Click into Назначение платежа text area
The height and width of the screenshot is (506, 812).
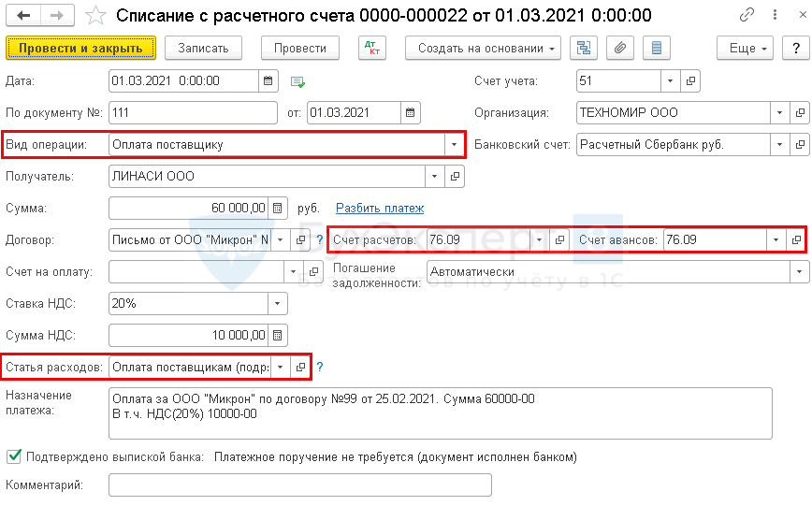(x=441, y=413)
